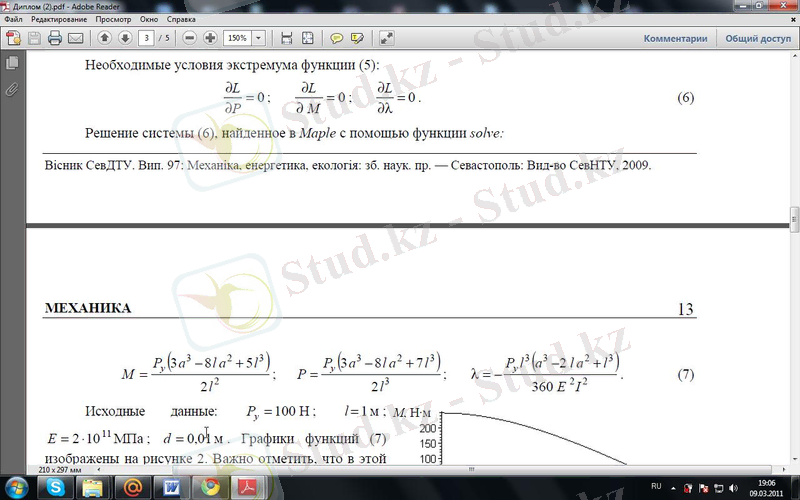This screenshot has width=800, height=500.
Task: Open the Редактирование menu
Action: 59,19
